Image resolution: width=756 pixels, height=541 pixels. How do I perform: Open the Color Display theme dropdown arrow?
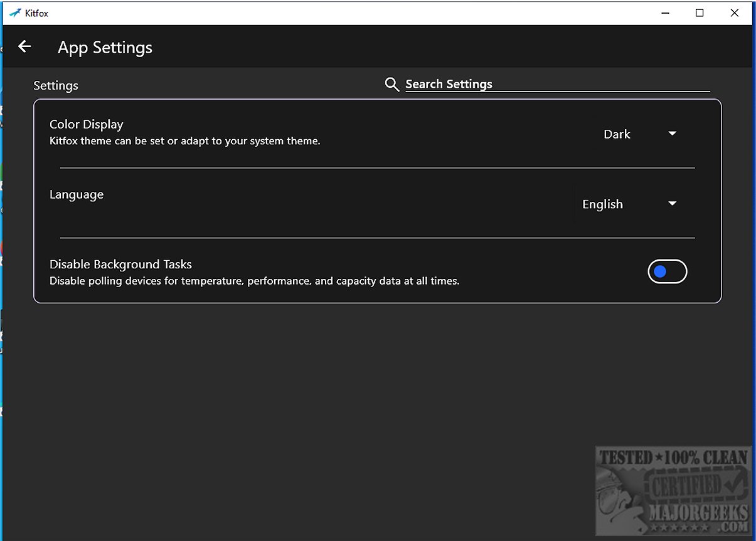tap(672, 134)
